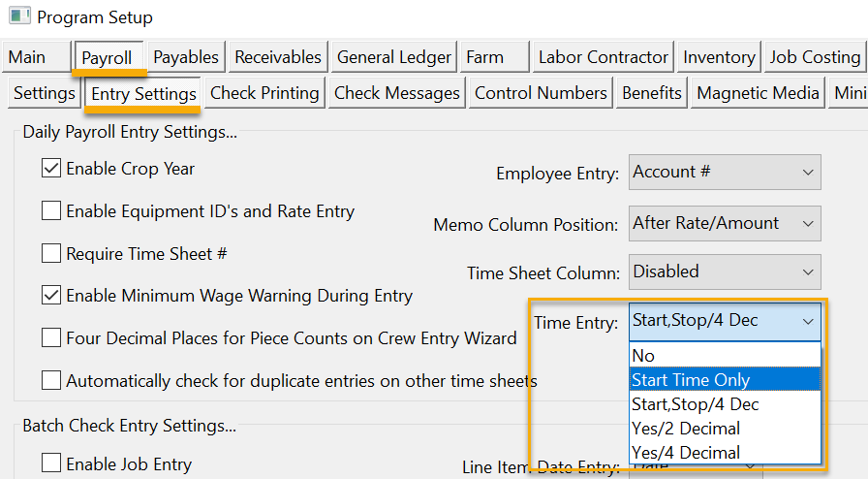Expand the Memo Column Position dropdown
Viewport: 868px width, 479px height.
pos(725,224)
